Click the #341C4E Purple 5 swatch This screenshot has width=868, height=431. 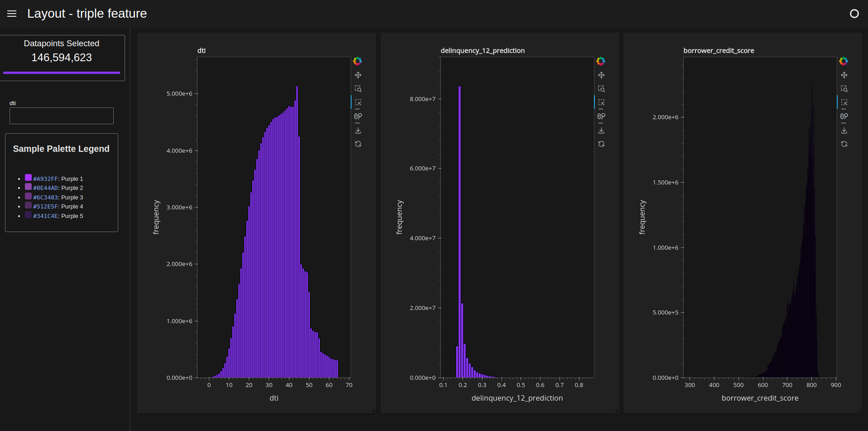pos(28,215)
